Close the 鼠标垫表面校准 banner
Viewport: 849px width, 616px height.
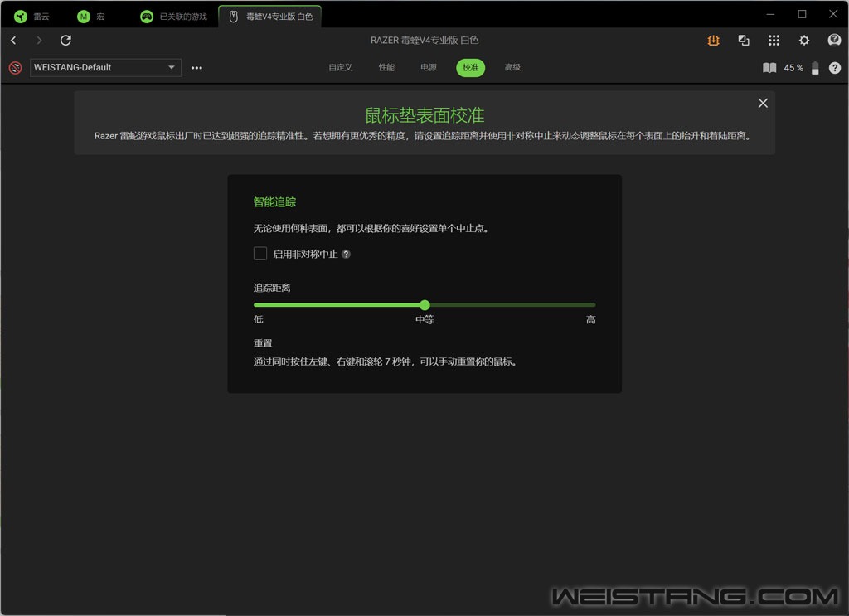pos(763,103)
